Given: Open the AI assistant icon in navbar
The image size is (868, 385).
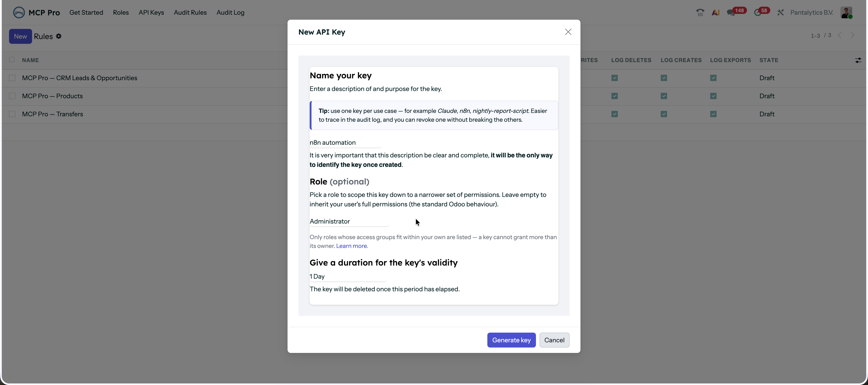Looking at the screenshot, I should [x=715, y=12].
